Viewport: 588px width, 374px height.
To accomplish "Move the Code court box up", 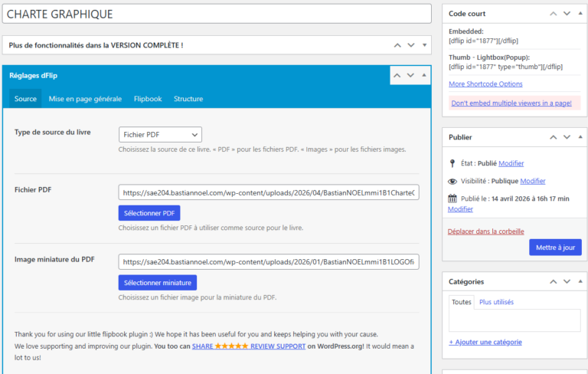I will click(x=553, y=14).
